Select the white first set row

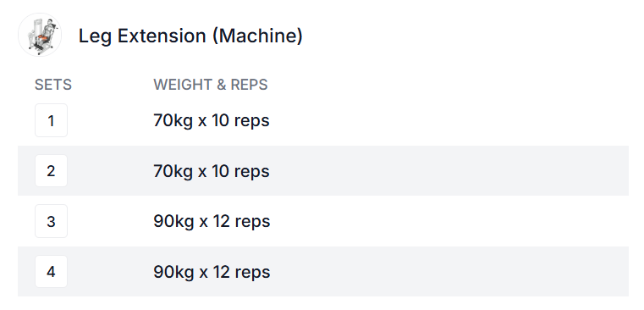[322, 120]
